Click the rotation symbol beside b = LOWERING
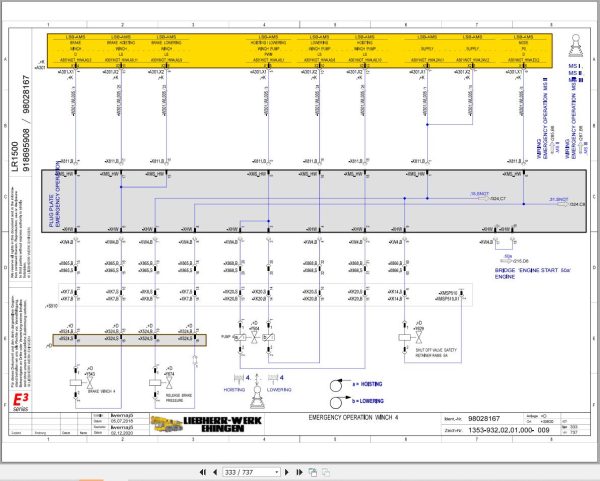600x481 pixels. pos(337,402)
